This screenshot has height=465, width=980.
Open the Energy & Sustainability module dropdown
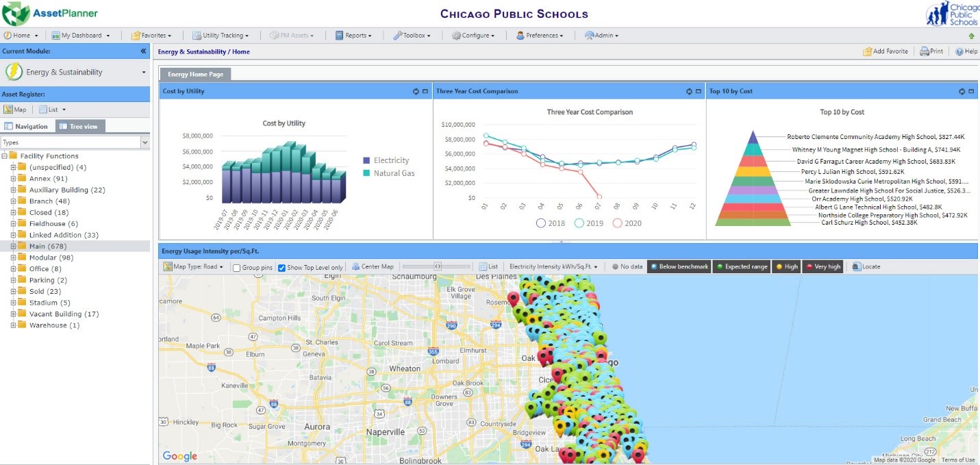(144, 73)
